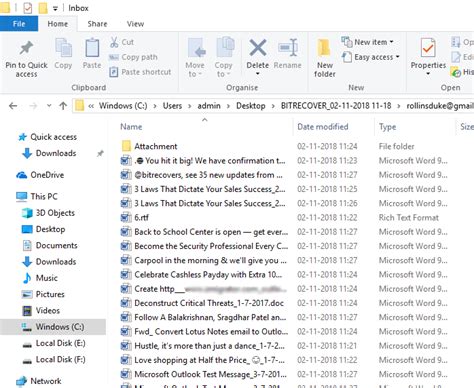Click the Delete X icon

click(x=258, y=48)
